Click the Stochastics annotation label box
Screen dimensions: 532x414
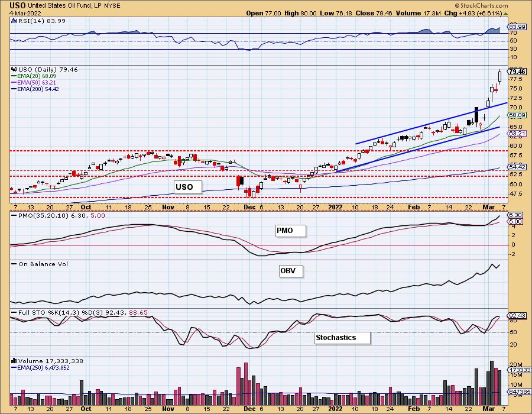click(x=343, y=338)
